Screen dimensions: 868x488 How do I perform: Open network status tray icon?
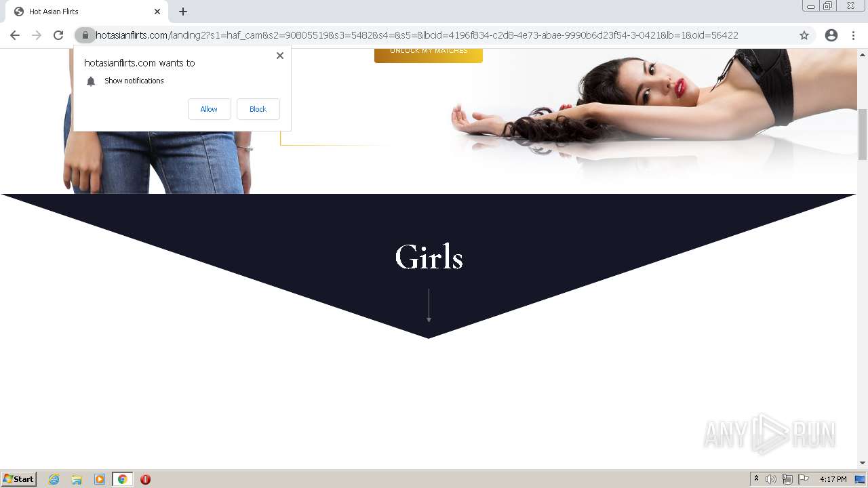pos(787,479)
